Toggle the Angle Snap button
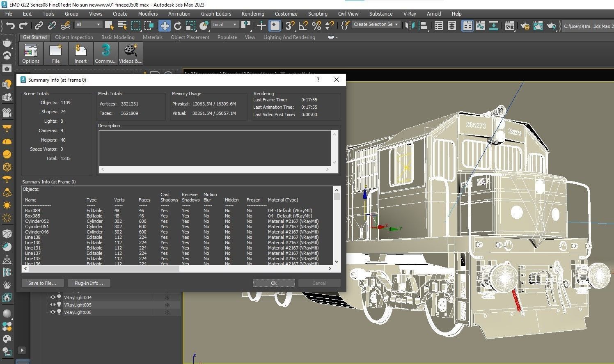The image size is (614, 364). (x=303, y=26)
